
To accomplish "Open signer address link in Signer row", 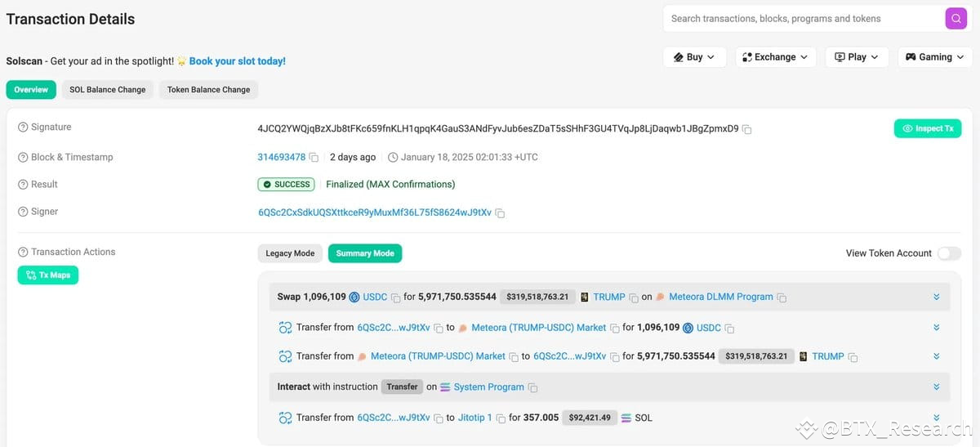I will (x=375, y=212).
